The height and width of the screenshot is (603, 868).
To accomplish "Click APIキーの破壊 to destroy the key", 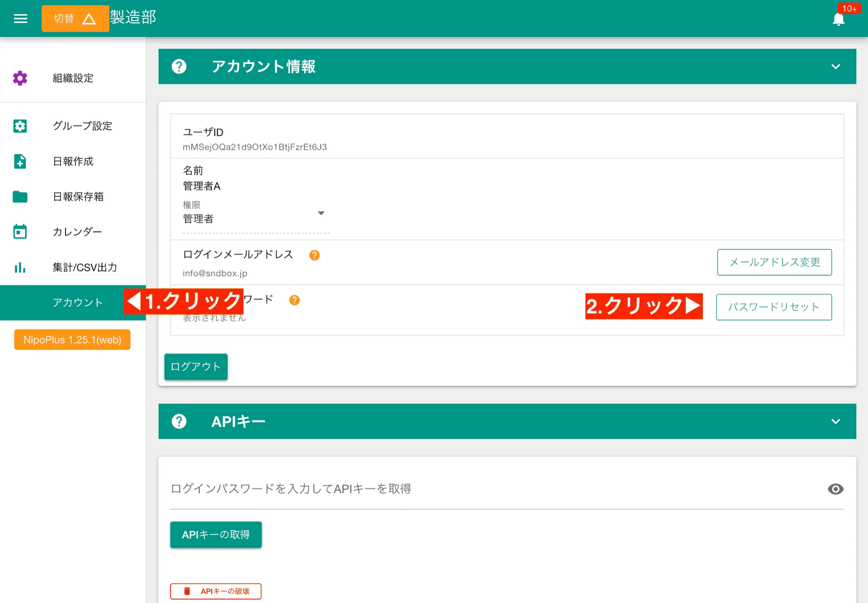I will 216,591.
